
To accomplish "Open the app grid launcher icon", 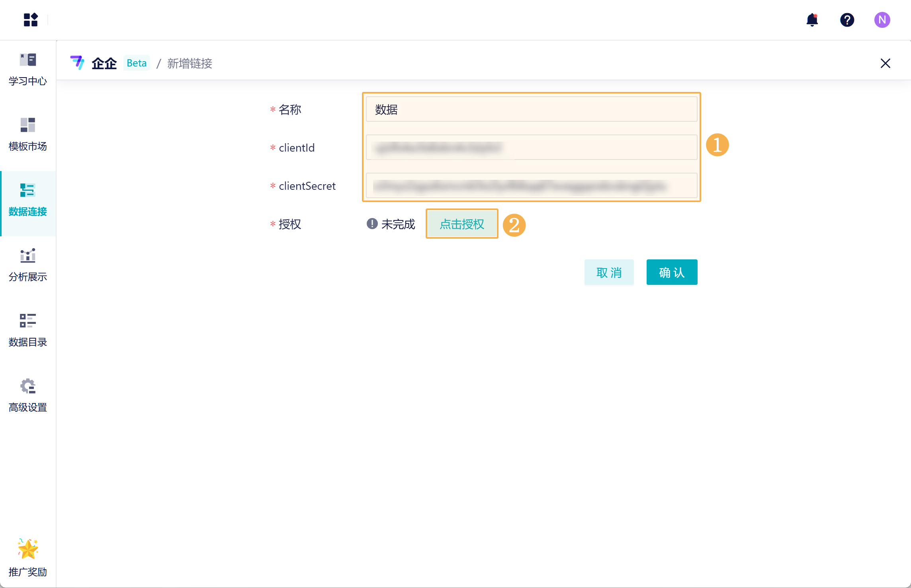I will (30, 19).
